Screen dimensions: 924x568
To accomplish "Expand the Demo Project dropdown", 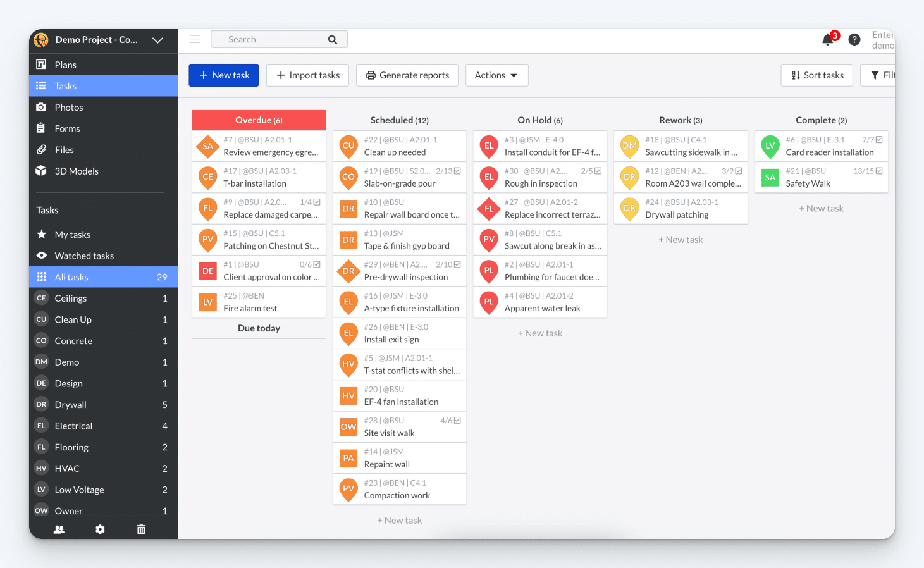I will coord(157,39).
